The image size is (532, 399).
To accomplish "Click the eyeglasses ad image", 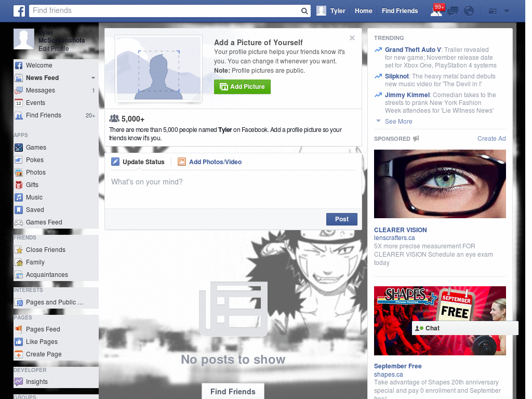I will coord(440,184).
